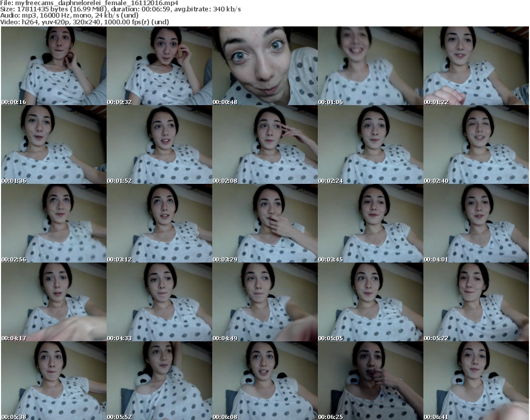Click the frame timestamped 00:01:36
Viewport: 530px width, 420px height.
(53, 144)
